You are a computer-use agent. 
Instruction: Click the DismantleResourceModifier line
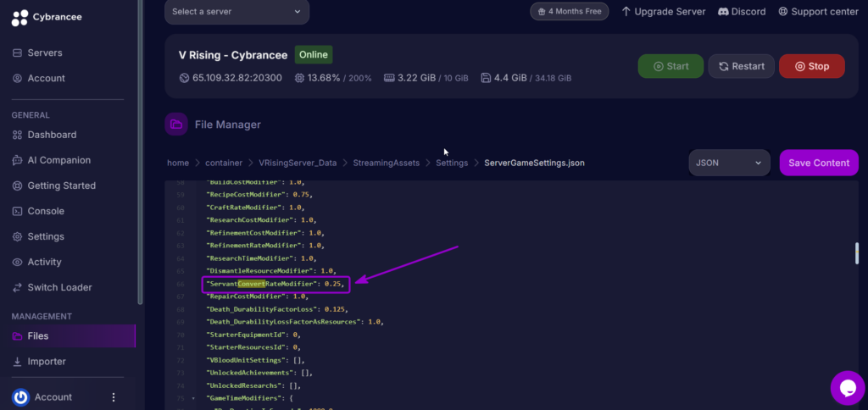point(271,271)
